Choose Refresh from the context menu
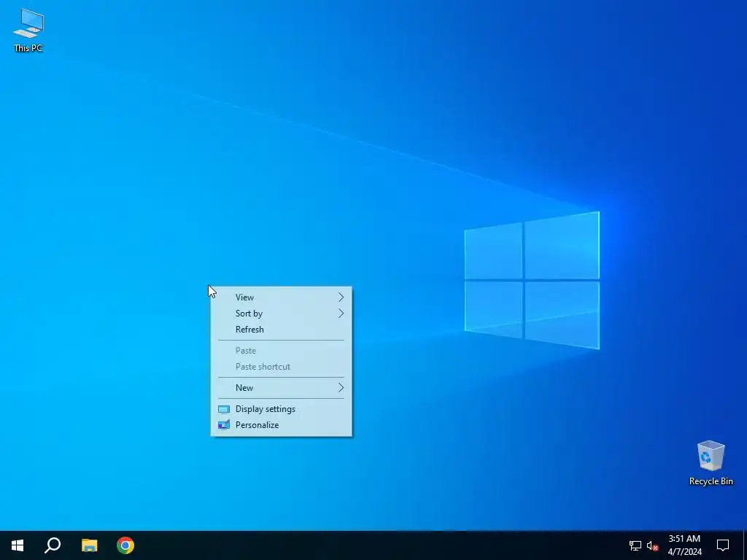This screenshot has height=560, width=747. (x=281, y=330)
